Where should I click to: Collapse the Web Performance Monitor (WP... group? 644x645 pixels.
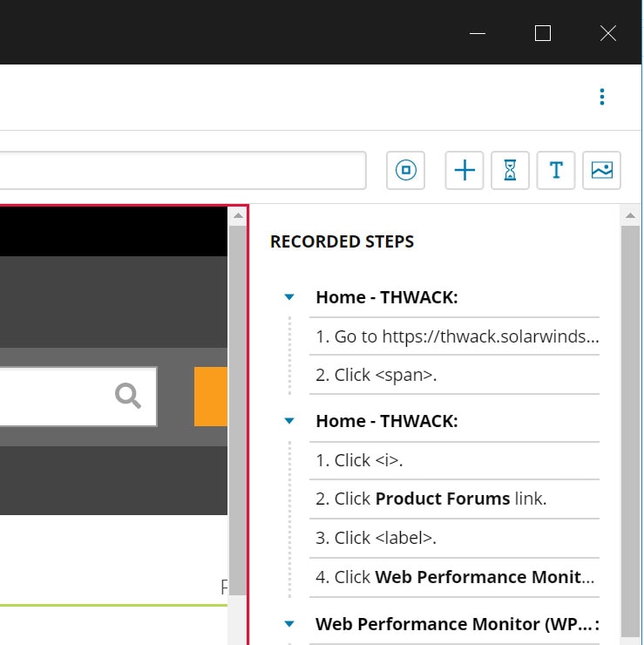(x=289, y=624)
